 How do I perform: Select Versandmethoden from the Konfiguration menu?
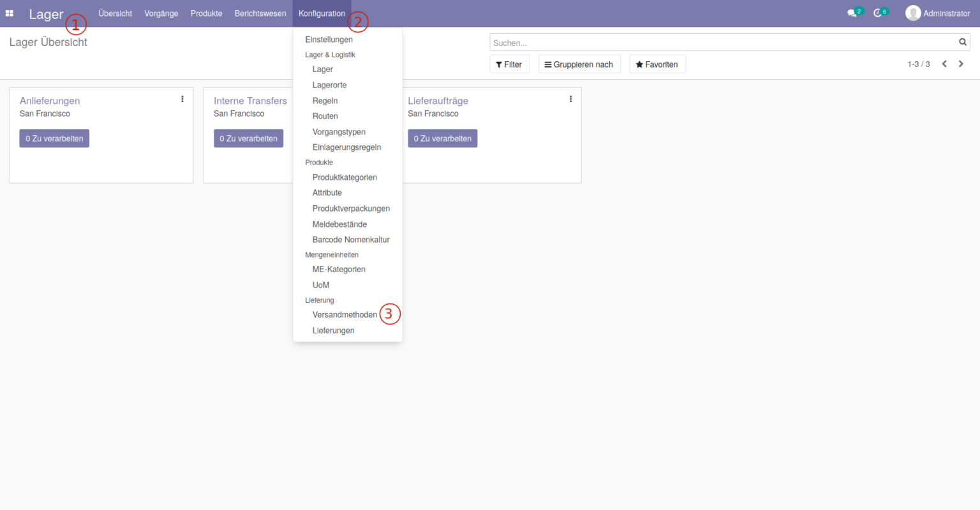point(345,314)
